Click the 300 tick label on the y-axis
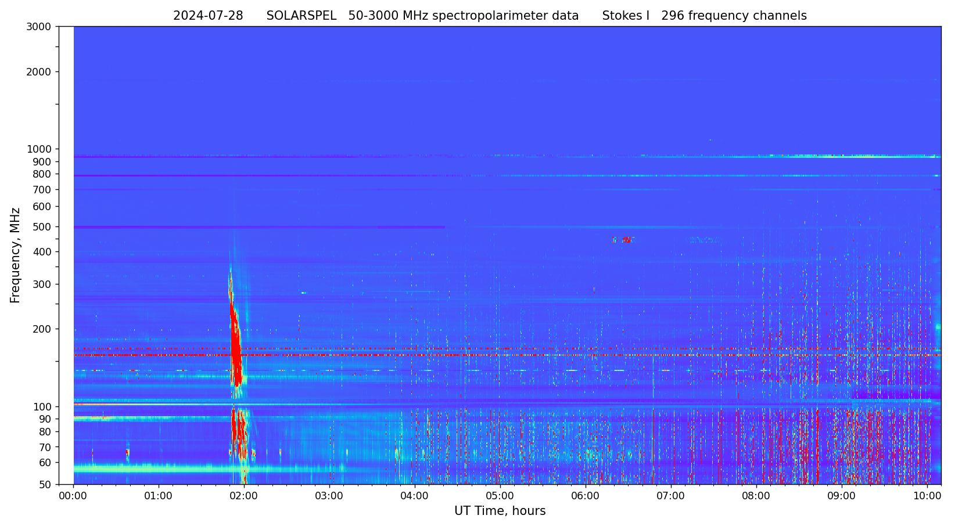 (42, 284)
